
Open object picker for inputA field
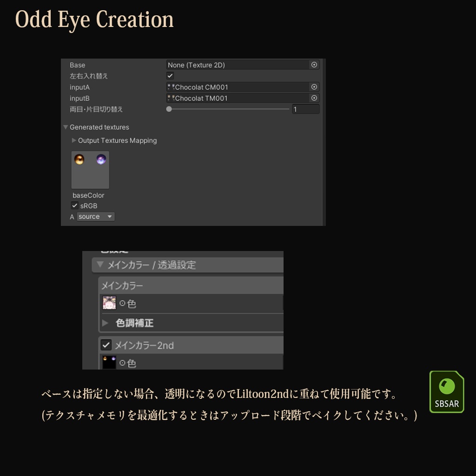[314, 87]
